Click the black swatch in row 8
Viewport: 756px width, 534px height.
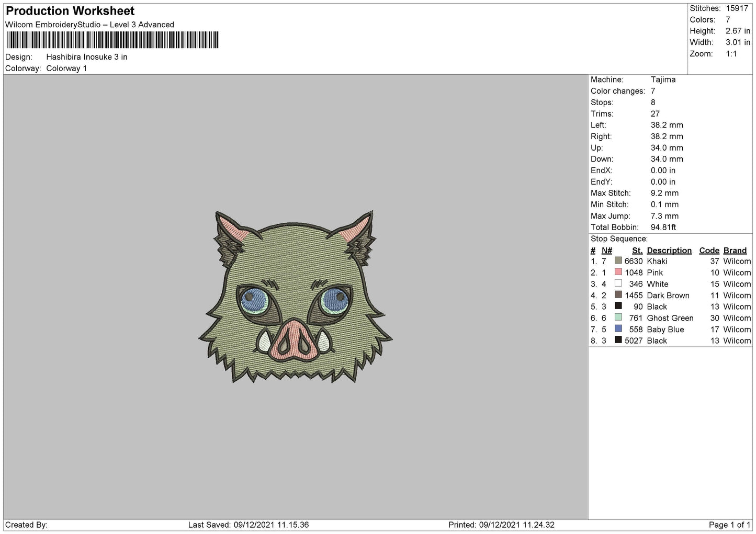pyautogui.click(x=618, y=340)
